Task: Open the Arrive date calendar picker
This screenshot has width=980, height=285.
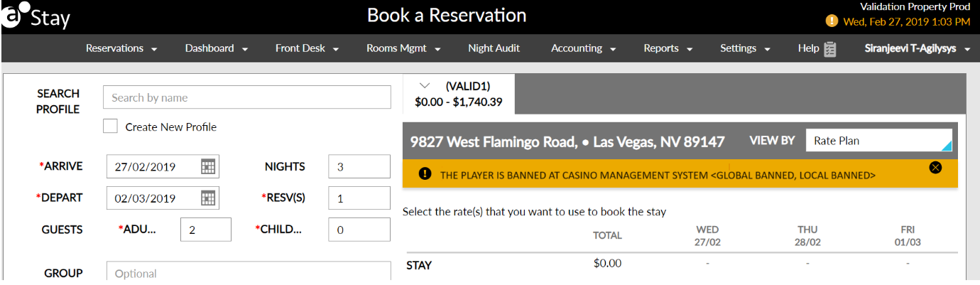Action: (x=208, y=167)
